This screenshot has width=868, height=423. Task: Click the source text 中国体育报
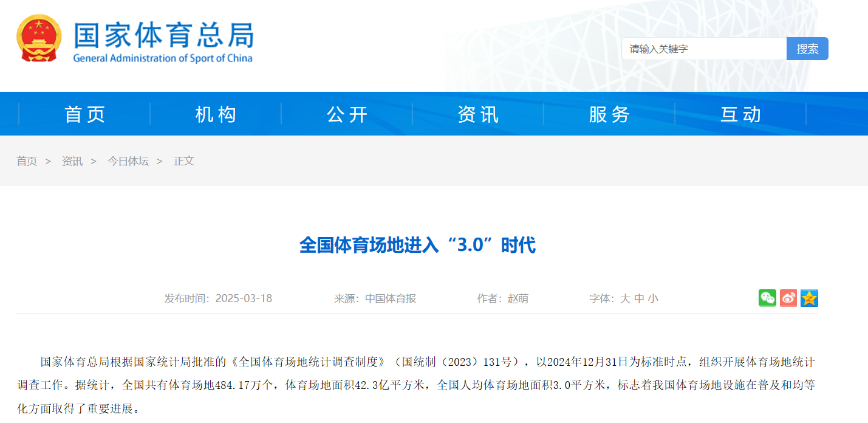391,298
